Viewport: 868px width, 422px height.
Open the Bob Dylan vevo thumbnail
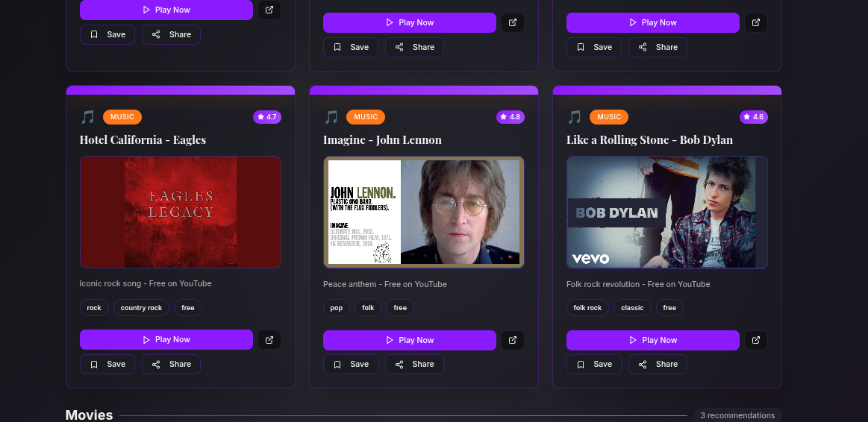tap(667, 212)
